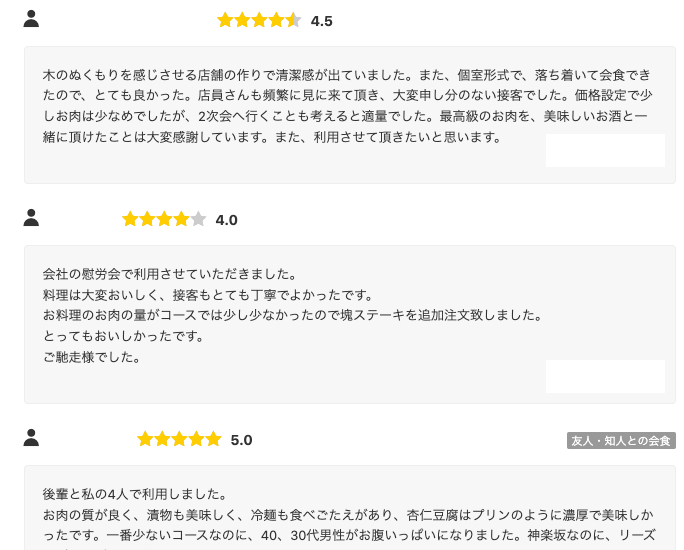684x550 pixels.
Task: Click the gray empty star in the 4.0 rating
Action: coord(198,219)
